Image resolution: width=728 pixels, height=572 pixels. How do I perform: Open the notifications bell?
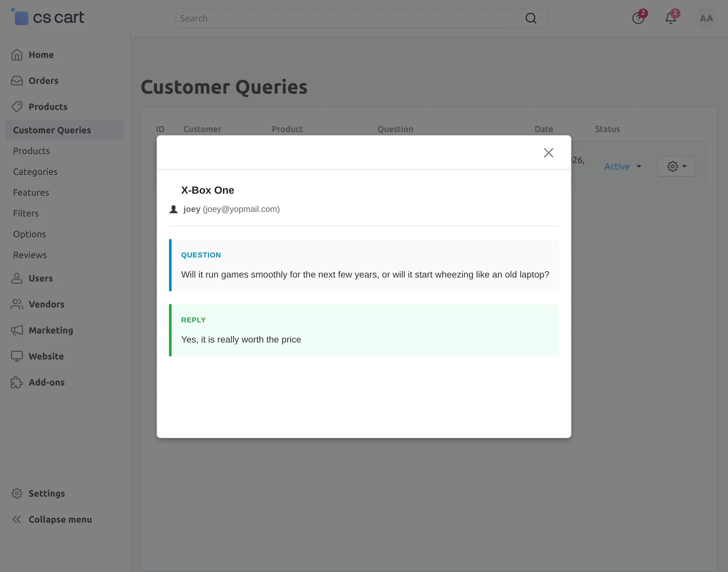tap(671, 18)
